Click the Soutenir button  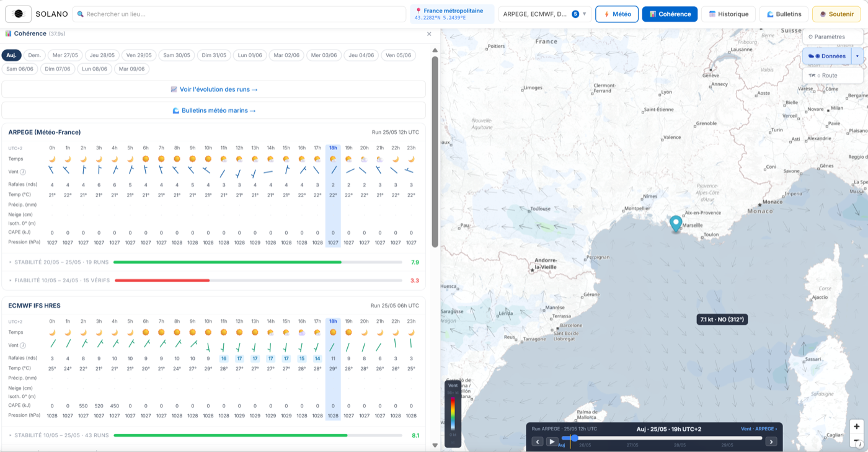click(x=836, y=14)
